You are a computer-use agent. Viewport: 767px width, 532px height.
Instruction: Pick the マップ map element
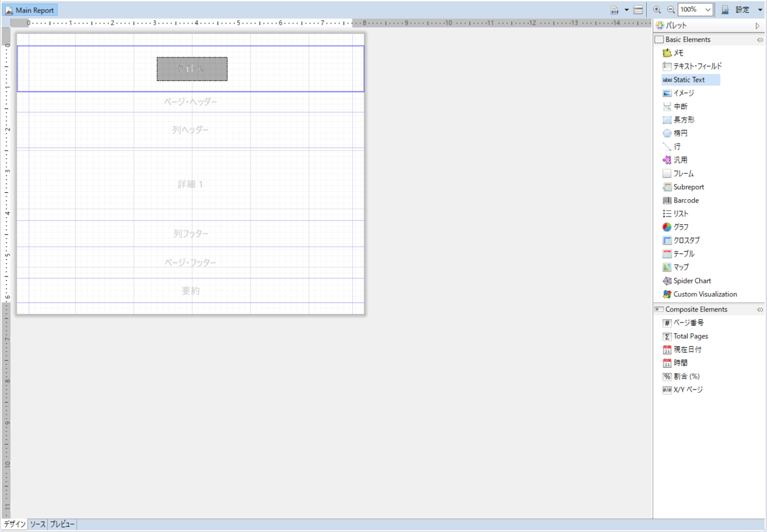pos(676,268)
